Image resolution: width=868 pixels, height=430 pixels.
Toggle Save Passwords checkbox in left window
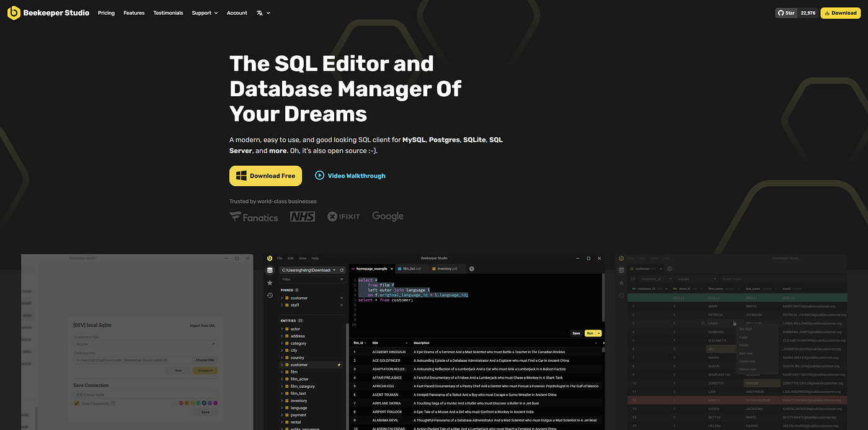(77, 403)
